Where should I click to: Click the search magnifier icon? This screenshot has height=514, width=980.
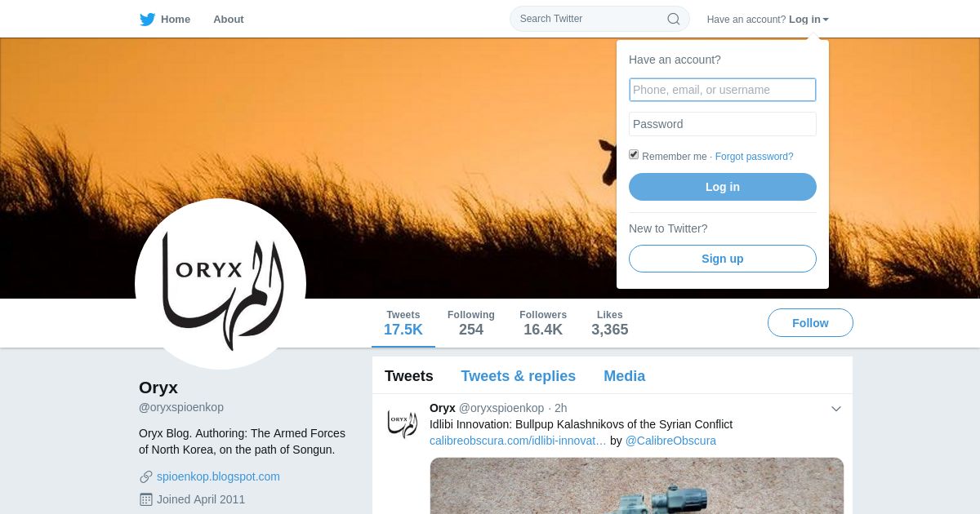674,19
